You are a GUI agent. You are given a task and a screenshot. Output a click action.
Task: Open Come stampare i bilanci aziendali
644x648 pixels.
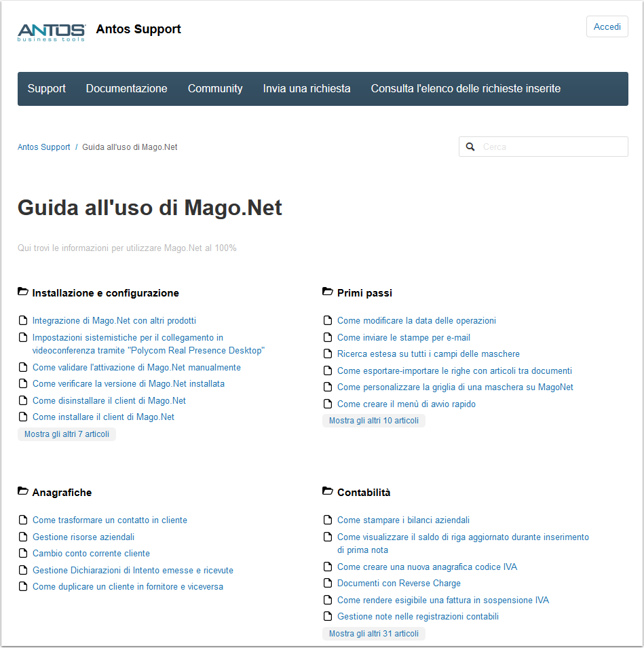(403, 520)
